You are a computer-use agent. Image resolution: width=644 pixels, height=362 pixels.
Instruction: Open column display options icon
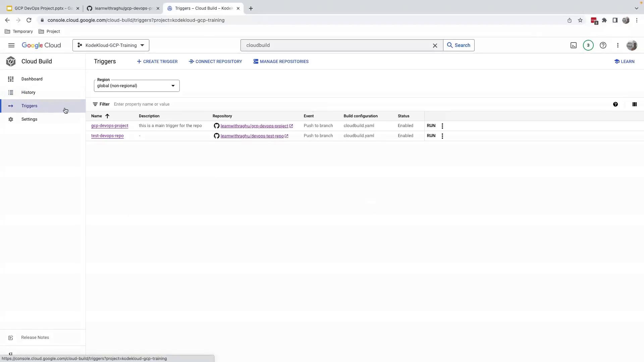pos(634,104)
